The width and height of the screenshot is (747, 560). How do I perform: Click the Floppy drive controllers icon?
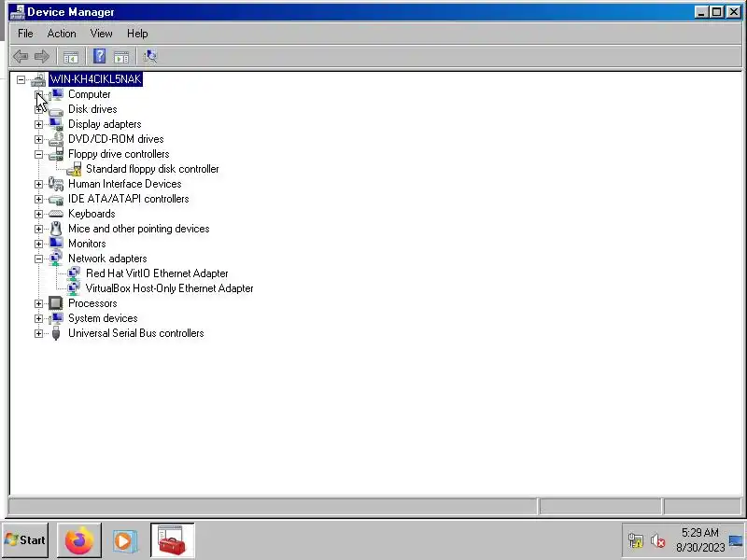(x=56, y=154)
